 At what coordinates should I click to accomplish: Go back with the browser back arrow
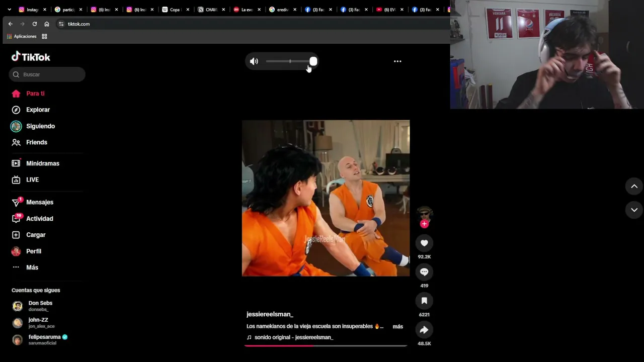coord(10,24)
